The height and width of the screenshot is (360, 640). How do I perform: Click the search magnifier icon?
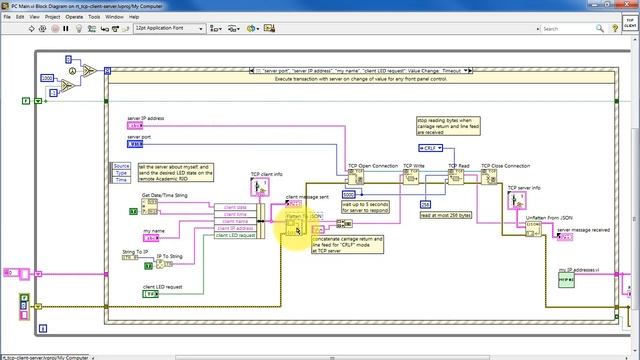[x=600, y=28]
